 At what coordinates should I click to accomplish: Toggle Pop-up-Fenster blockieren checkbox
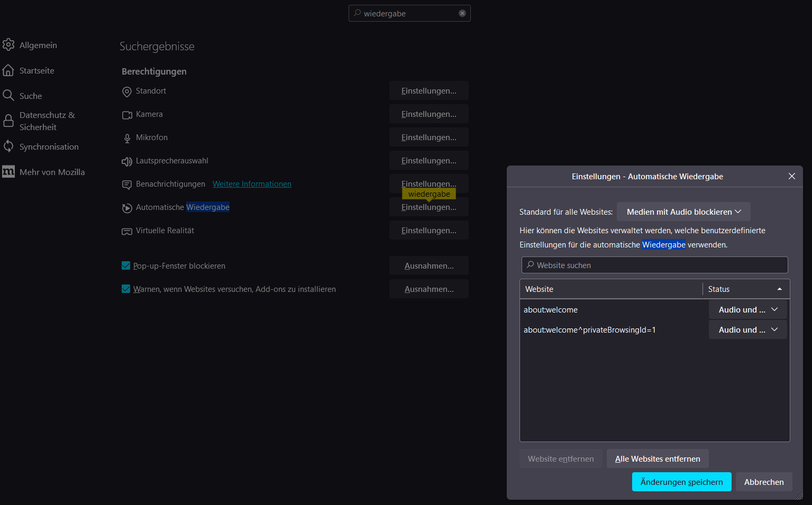click(126, 265)
